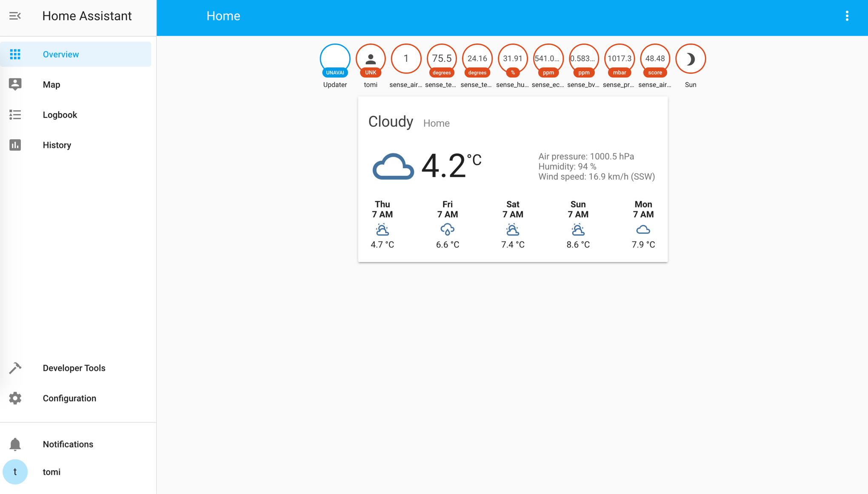This screenshot has height=494, width=868.
Task: Click the temperature badge showing 75.5 degrees
Action: (441, 59)
